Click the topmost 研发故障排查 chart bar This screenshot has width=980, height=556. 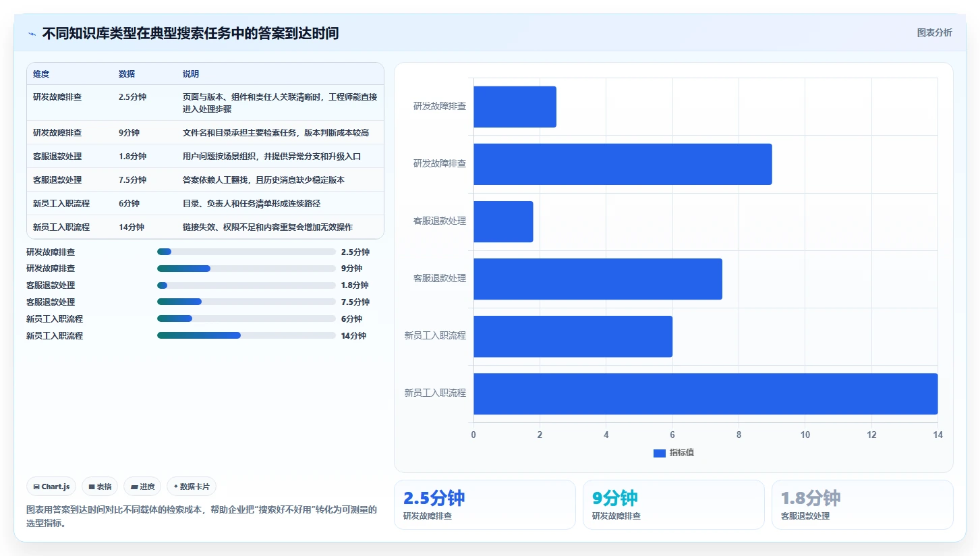[x=515, y=107]
